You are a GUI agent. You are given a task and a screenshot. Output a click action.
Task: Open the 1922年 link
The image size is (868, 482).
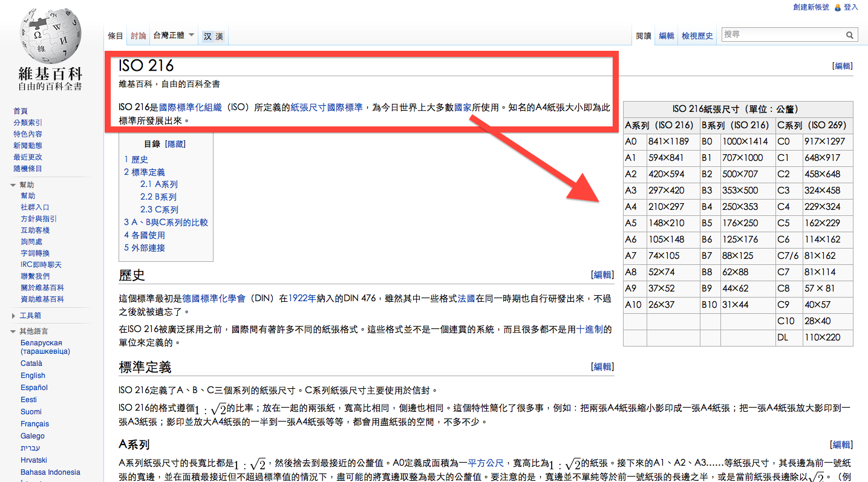coord(302,298)
